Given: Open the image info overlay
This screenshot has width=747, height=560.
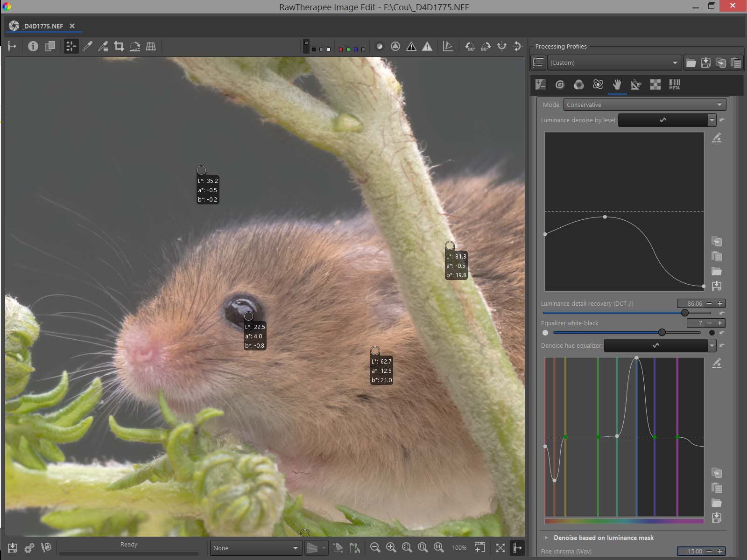Looking at the screenshot, I should pos(33,46).
